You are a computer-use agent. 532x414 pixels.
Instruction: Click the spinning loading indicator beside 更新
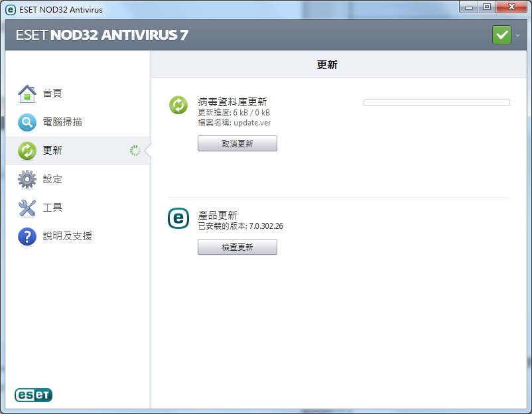coord(135,151)
